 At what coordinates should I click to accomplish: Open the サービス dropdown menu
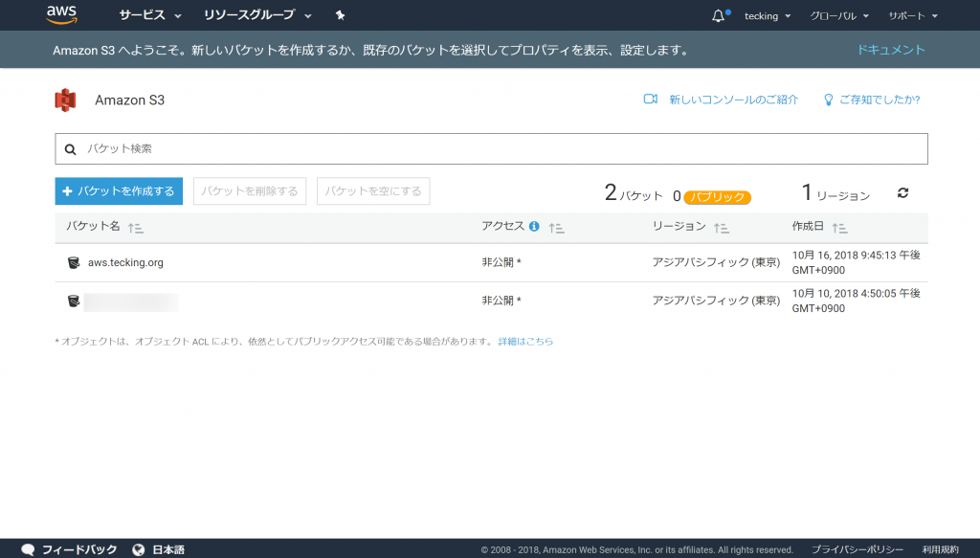coord(150,15)
